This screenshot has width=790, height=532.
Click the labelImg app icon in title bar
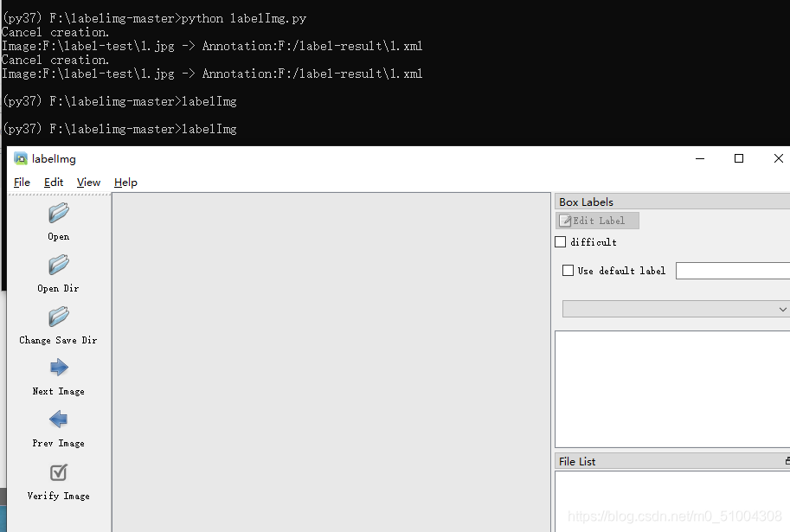click(x=21, y=158)
